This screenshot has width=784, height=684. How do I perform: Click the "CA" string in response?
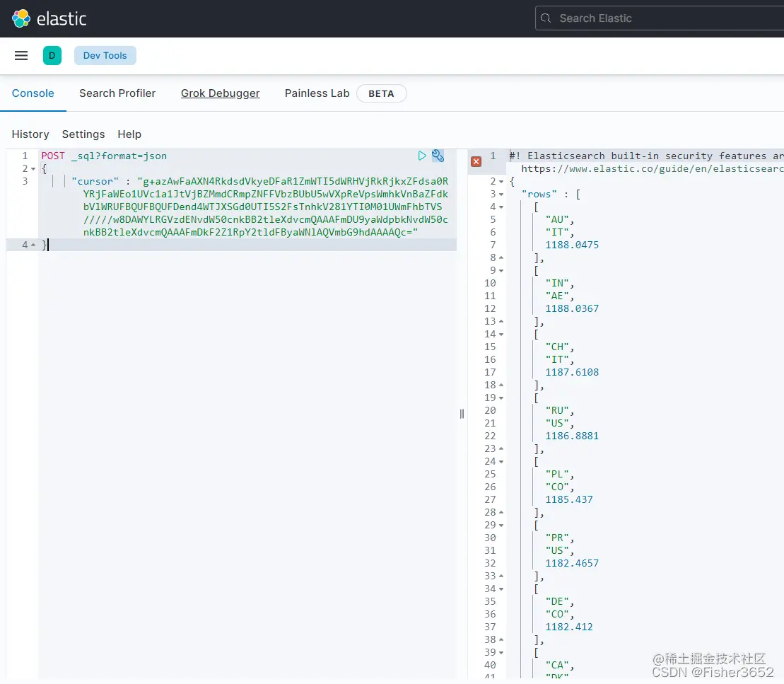click(557, 665)
